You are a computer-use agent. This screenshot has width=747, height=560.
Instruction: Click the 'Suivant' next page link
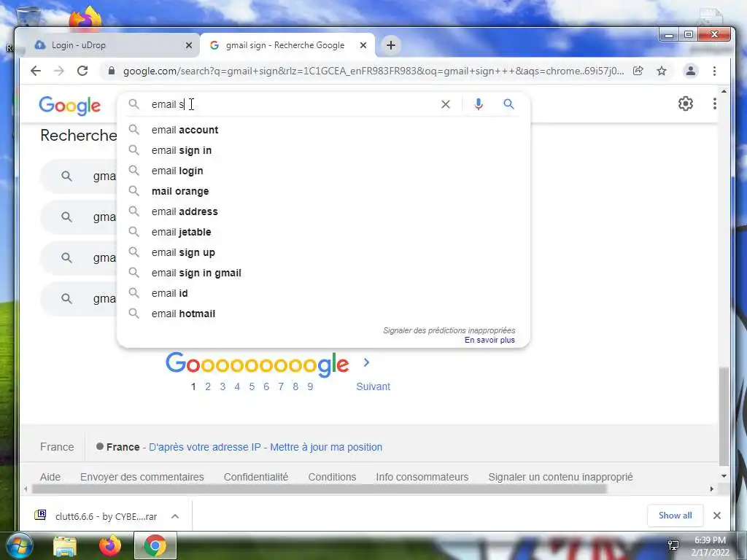[373, 386]
